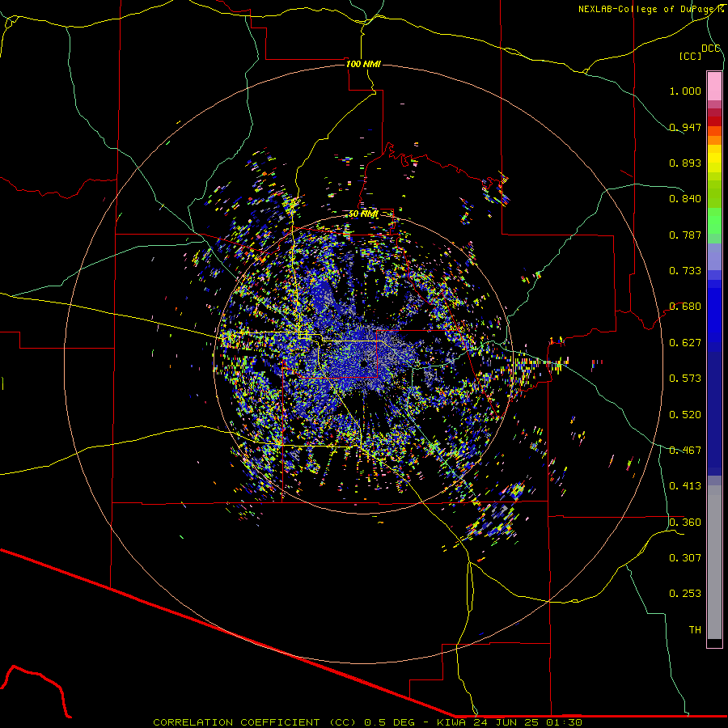This screenshot has height=728, width=728.
Task: Click the DCC label above the color bar
Action: (711, 48)
